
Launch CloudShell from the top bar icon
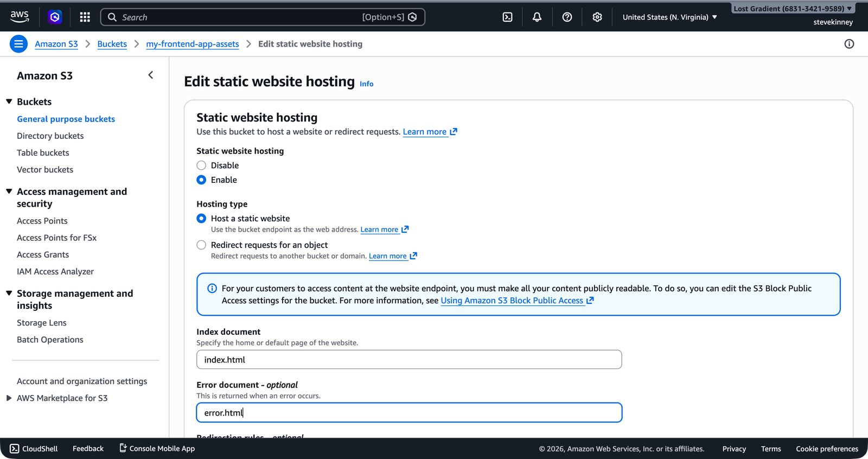[507, 17]
